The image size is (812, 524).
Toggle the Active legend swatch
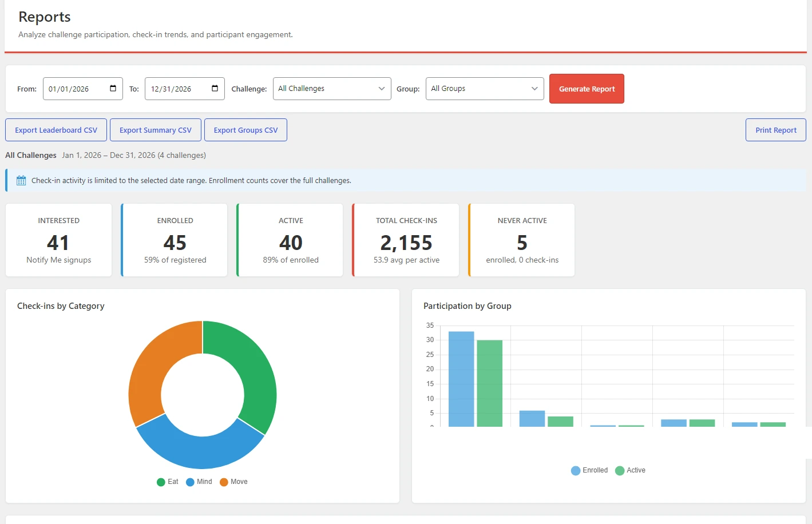coord(620,470)
